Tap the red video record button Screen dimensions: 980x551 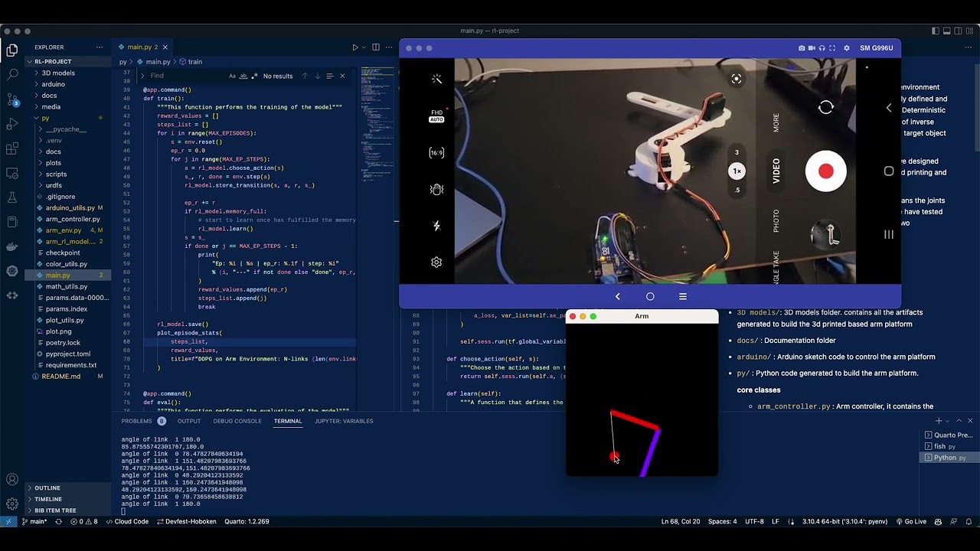(x=825, y=171)
